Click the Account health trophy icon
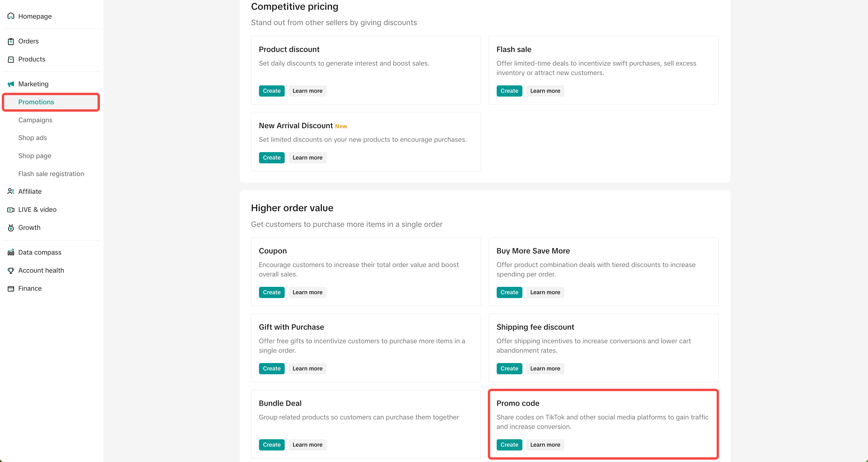This screenshot has width=868, height=462. [x=11, y=270]
